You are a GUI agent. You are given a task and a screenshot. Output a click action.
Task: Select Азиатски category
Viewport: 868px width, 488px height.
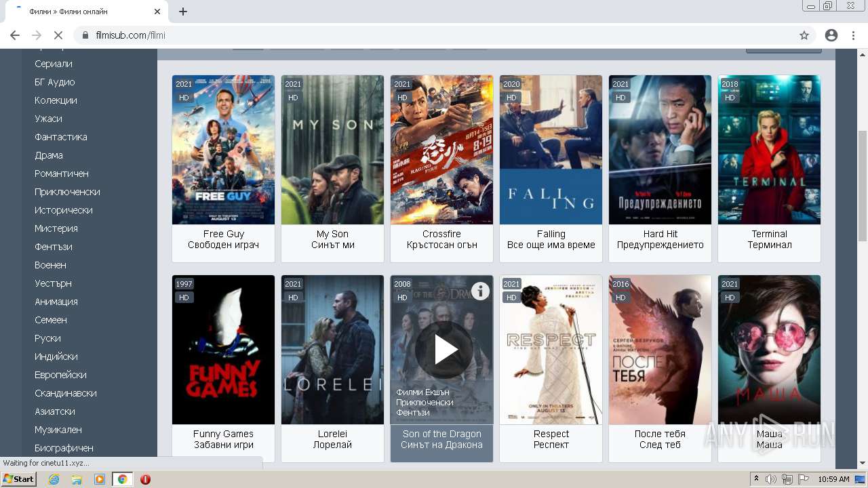pos(55,411)
